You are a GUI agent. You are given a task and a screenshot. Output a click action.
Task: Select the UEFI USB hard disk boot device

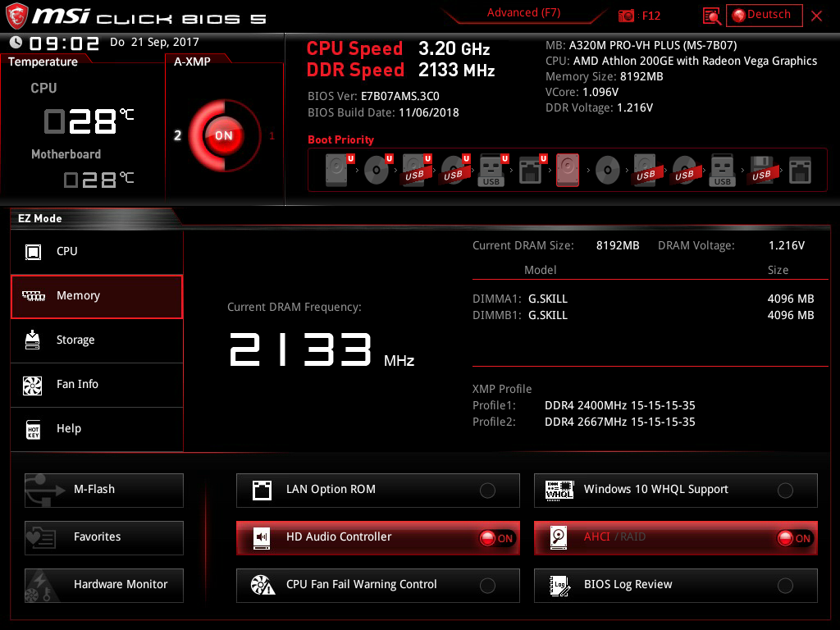416,170
